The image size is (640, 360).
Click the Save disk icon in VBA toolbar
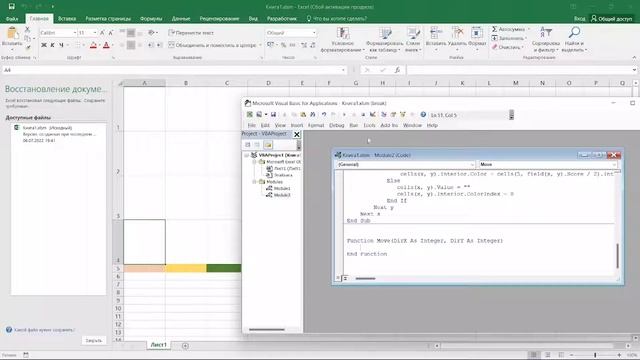273,115
